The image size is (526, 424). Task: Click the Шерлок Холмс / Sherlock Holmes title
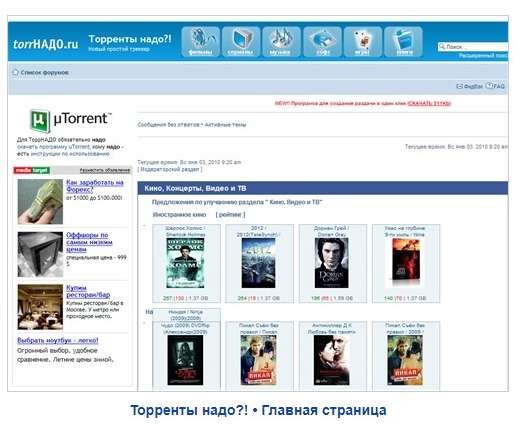tap(186, 231)
